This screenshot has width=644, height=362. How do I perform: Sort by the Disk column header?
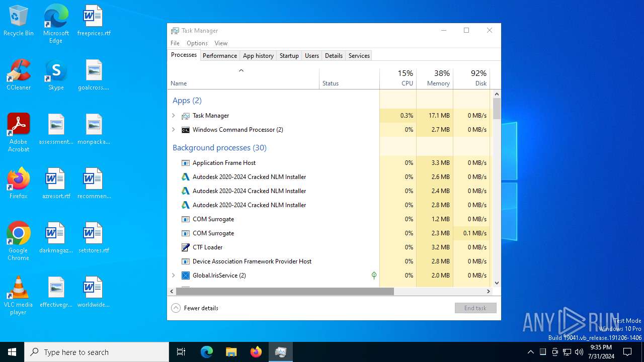coord(471,77)
